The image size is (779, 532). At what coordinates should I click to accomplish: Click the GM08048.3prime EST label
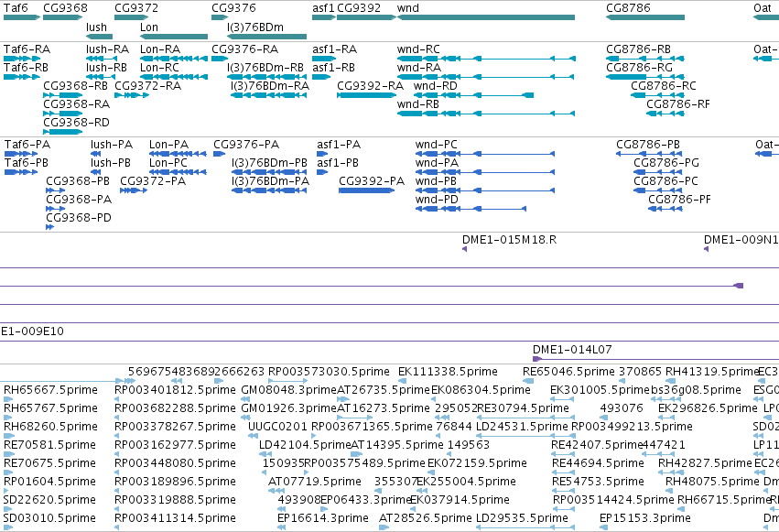pyautogui.click(x=288, y=390)
